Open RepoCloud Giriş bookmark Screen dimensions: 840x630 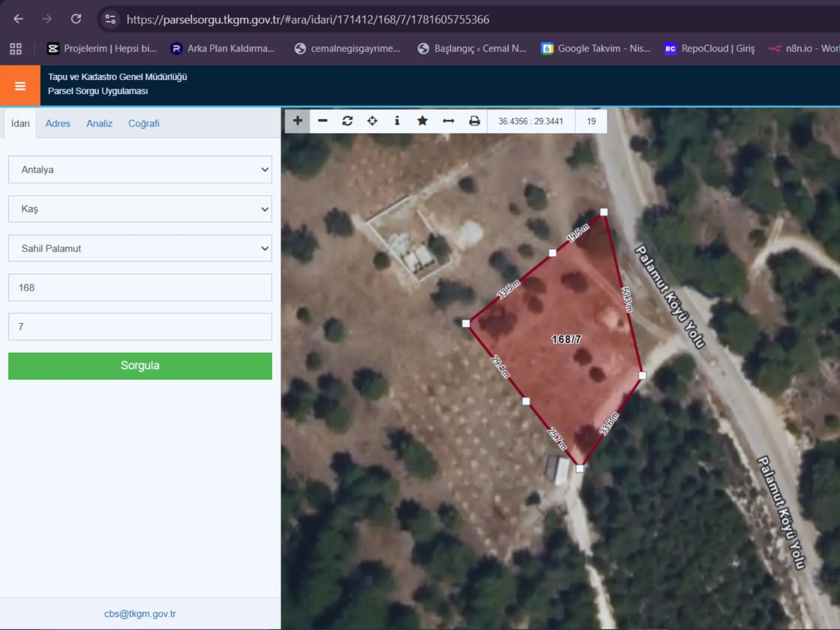(710, 49)
